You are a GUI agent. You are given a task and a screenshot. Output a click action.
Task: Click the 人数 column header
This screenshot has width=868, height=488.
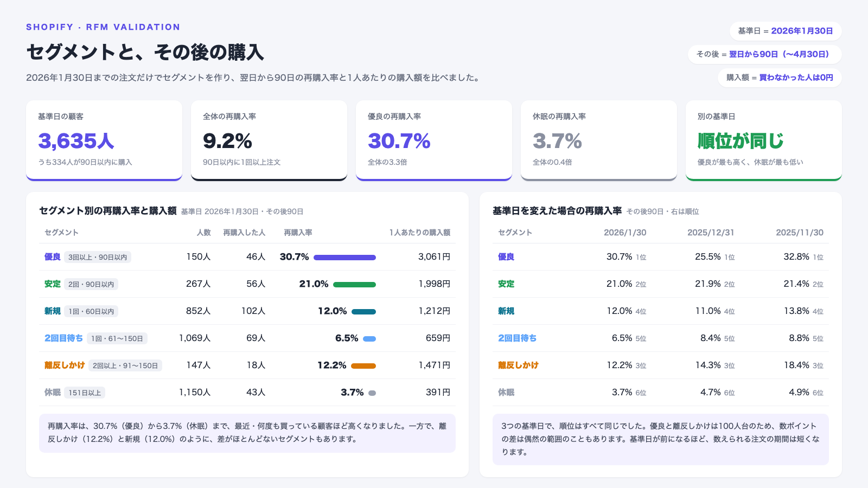(x=203, y=233)
